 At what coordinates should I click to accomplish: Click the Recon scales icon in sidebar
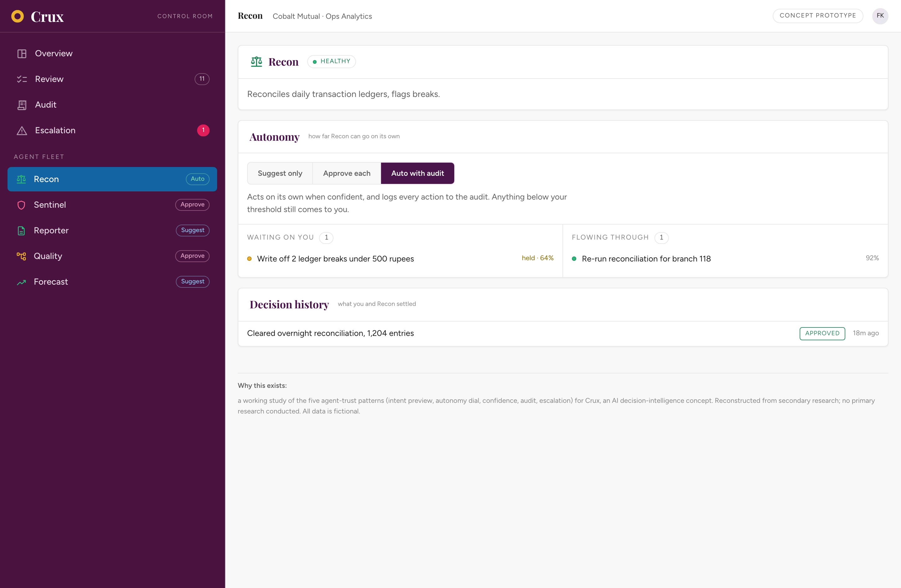(x=21, y=179)
